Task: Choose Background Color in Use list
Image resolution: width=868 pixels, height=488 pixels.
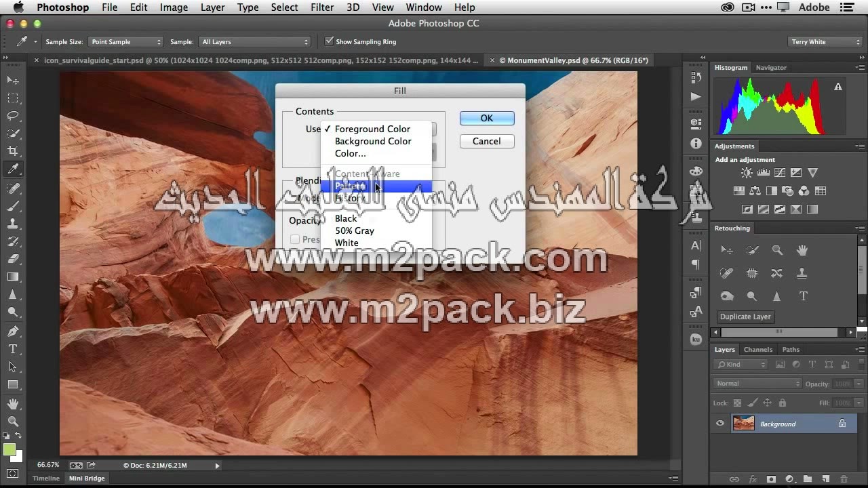Action: point(373,141)
